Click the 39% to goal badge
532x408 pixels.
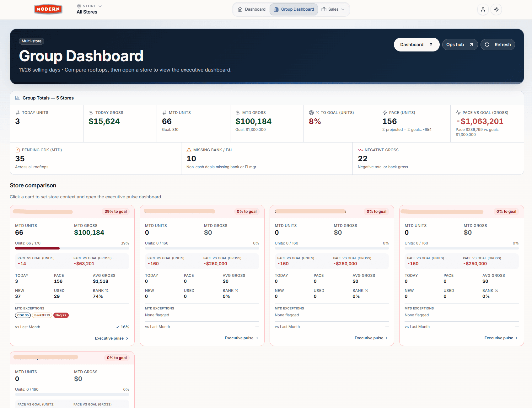[116, 212]
